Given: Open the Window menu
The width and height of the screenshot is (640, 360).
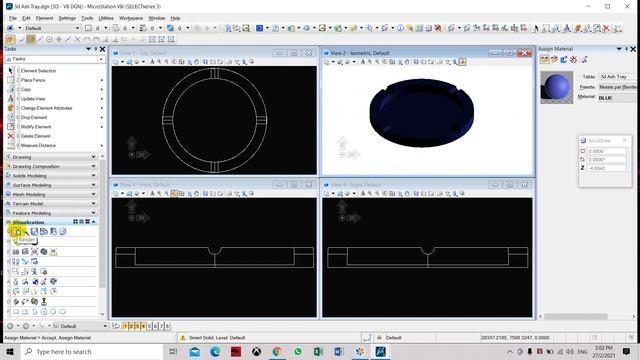Looking at the screenshot, I should 157,18.
